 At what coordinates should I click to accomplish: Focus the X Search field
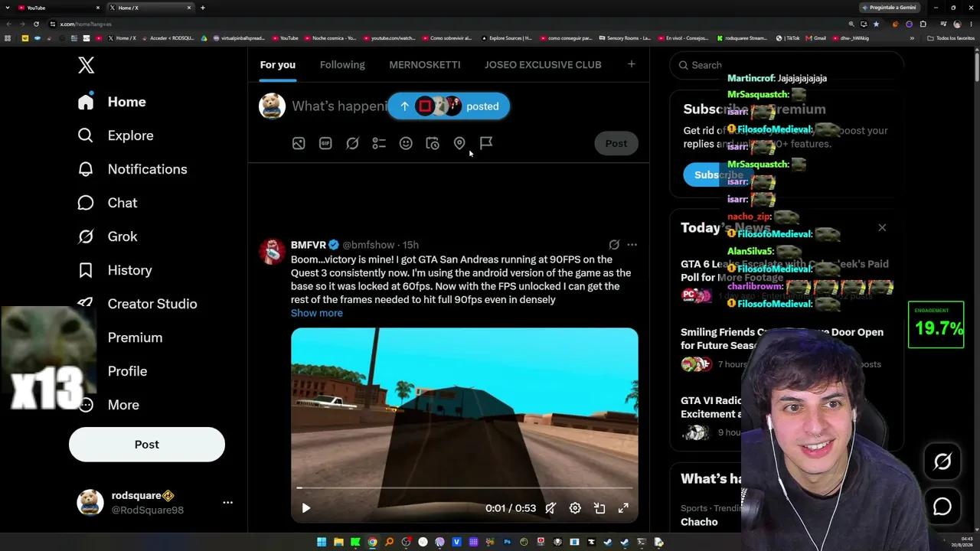coord(786,65)
